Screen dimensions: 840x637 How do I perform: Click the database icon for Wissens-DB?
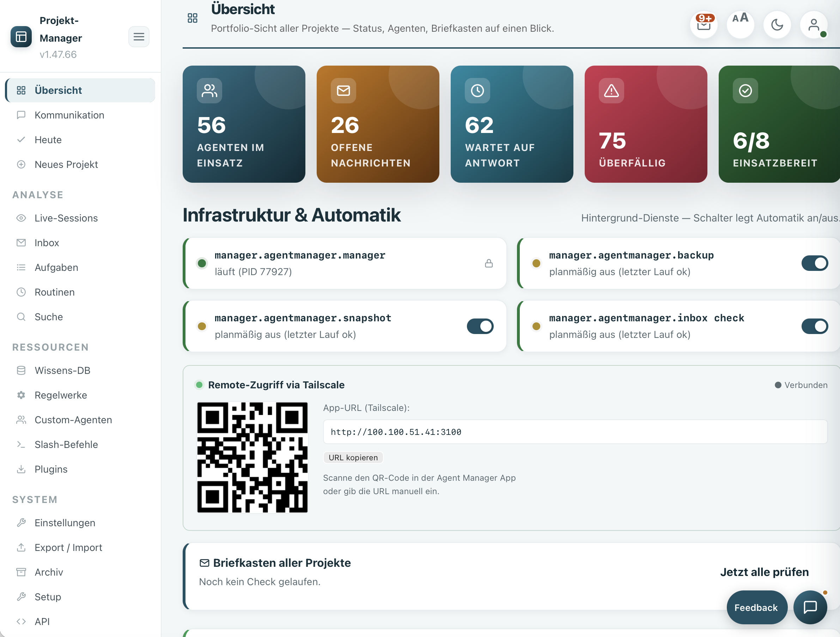point(21,370)
